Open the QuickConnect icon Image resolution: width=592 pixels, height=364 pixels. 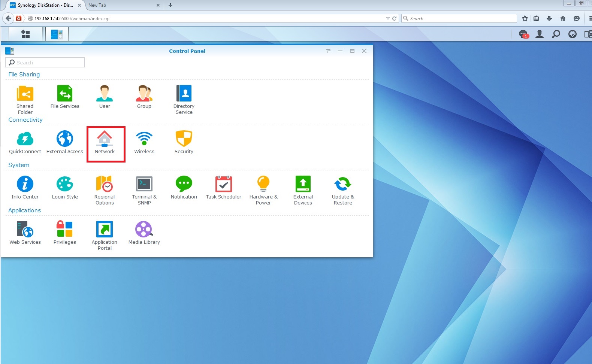pos(25,143)
